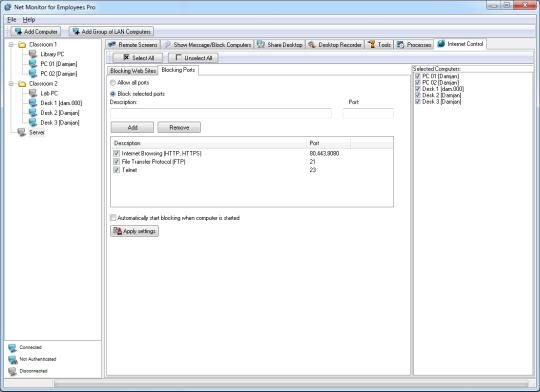The image size is (540, 392).
Task: Select the Server tree item label
Action: [37, 132]
